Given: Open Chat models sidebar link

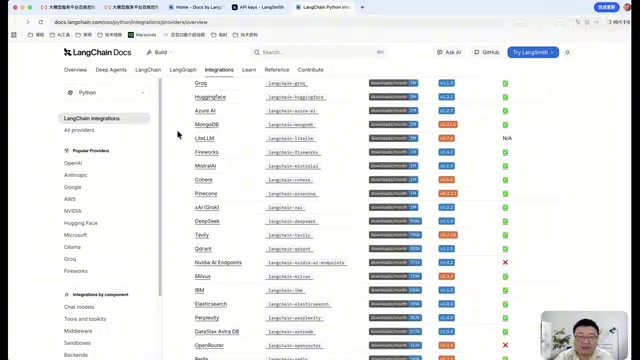Looking at the screenshot, I should 79,307.
